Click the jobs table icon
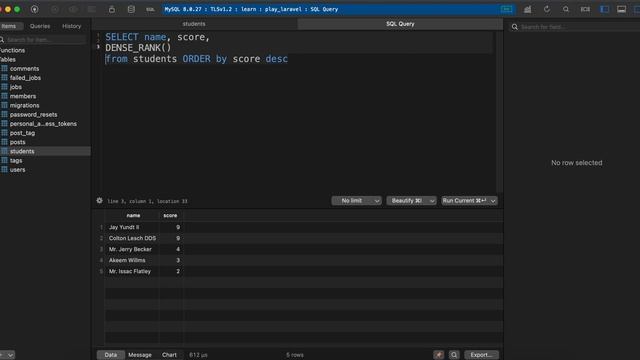The width and height of the screenshot is (640, 360). (x=4, y=87)
